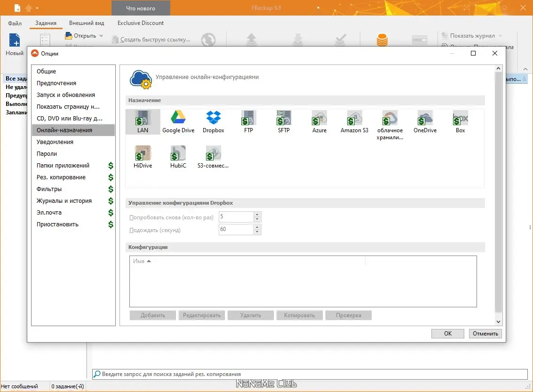Select Общие in options list

point(73,72)
